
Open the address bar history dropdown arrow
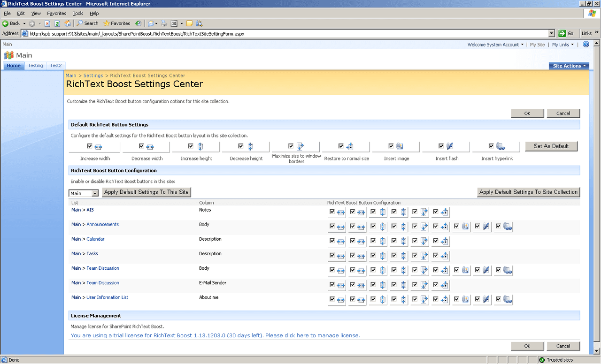(x=552, y=33)
